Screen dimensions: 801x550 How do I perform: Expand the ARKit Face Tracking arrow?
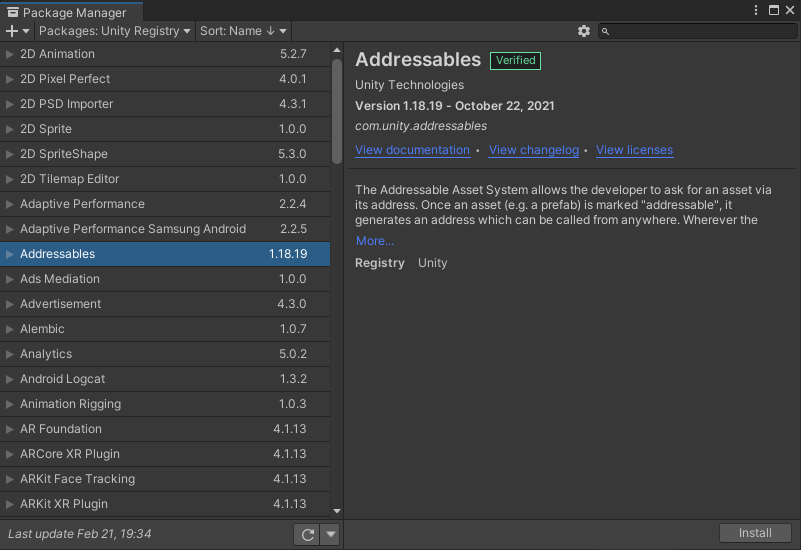click(x=9, y=480)
